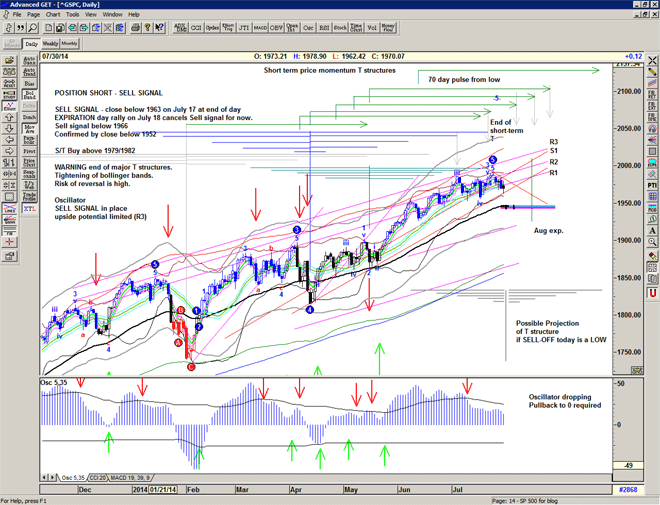Click the magnifier zoom icon in top toolbar
This screenshot has height=505, width=660.
[32, 28]
